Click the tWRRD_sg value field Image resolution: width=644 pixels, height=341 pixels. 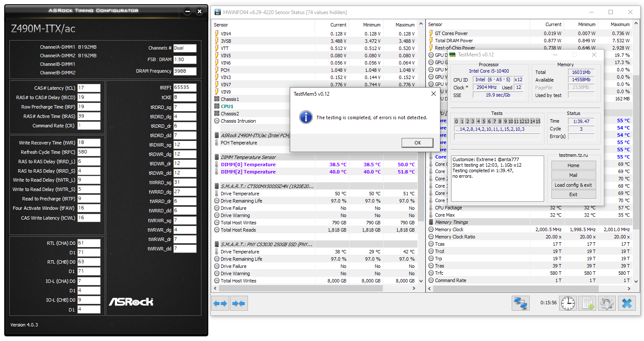[185, 182]
